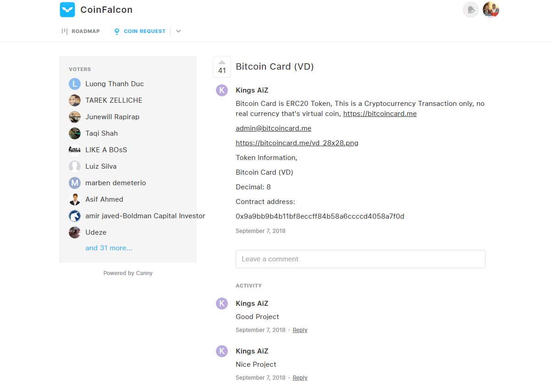Screen dimensions: 552x392
Task: Click the contract address 0x9a9bb9b4b11... text
Action: 320,216
